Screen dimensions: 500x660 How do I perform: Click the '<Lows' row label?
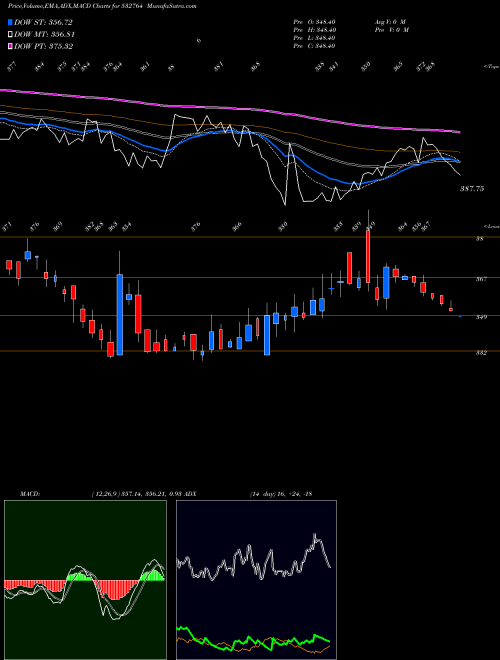[x=491, y=226]
